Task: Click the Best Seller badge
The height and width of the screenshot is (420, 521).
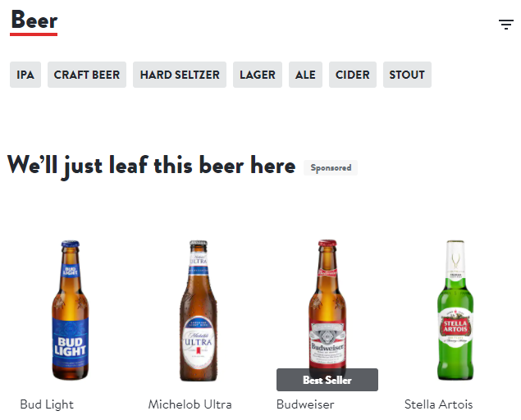Action: click(327, 380)
